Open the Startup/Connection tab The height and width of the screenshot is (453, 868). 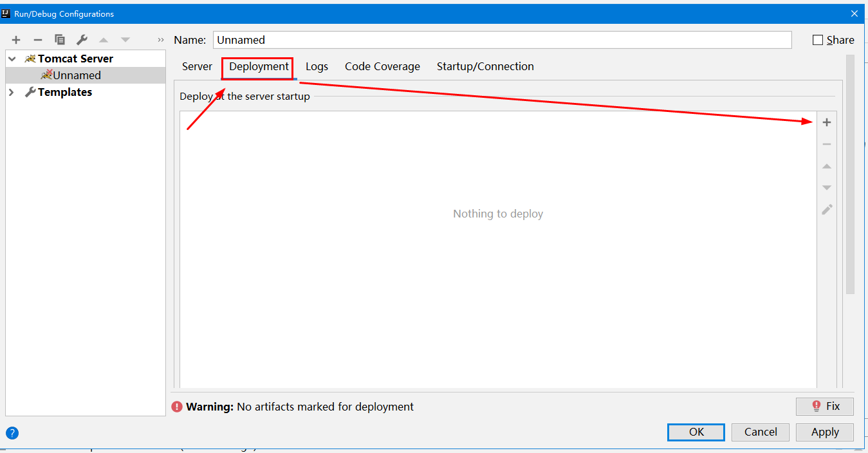tap(485, 66)
